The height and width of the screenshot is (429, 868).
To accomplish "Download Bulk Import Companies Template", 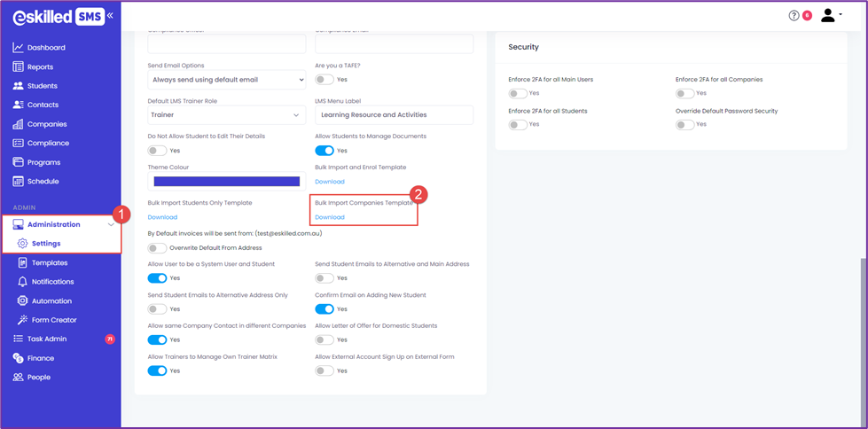I will point(329,217).
